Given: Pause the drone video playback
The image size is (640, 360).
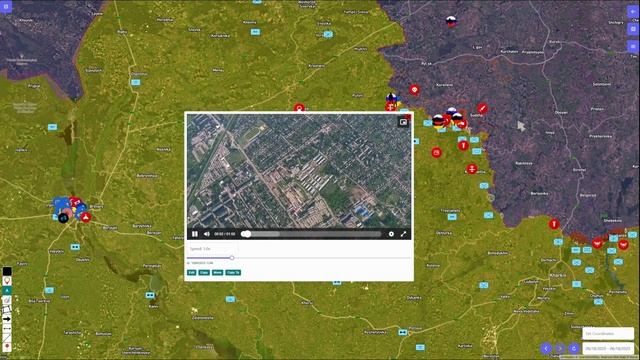Looking at the screenshot, I should tap(195, 234).
